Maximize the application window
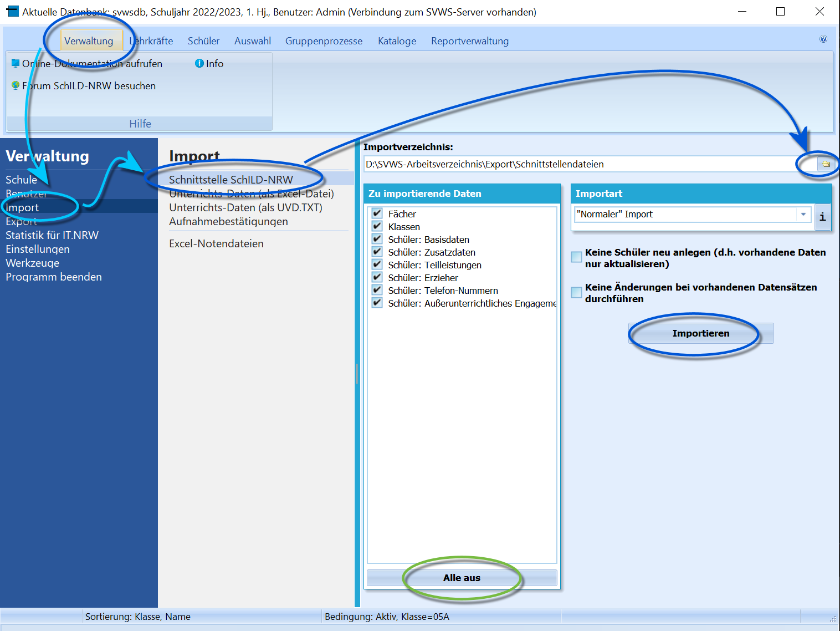Viewport: 840px width, 631px height. (x=780, y=12)
